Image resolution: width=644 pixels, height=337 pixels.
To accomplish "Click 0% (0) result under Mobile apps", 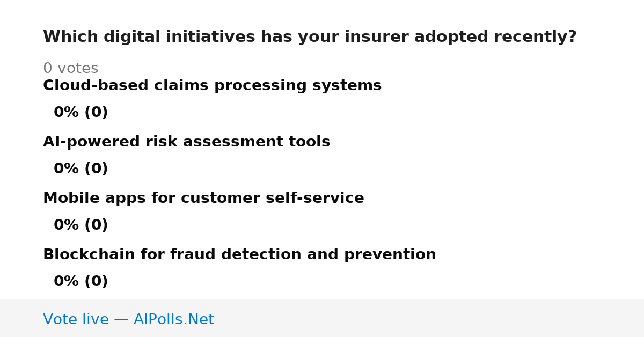I will coord(81,225).
